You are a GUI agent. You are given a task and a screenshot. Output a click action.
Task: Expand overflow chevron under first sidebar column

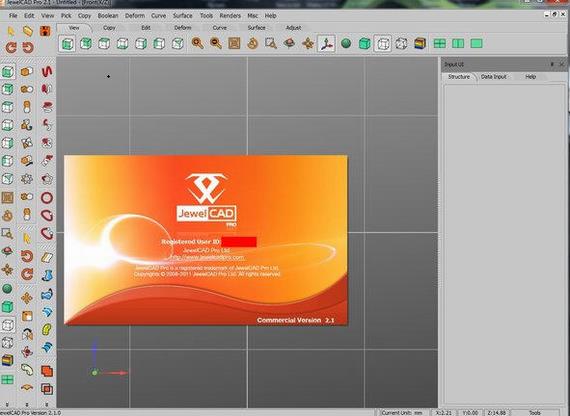7,404
